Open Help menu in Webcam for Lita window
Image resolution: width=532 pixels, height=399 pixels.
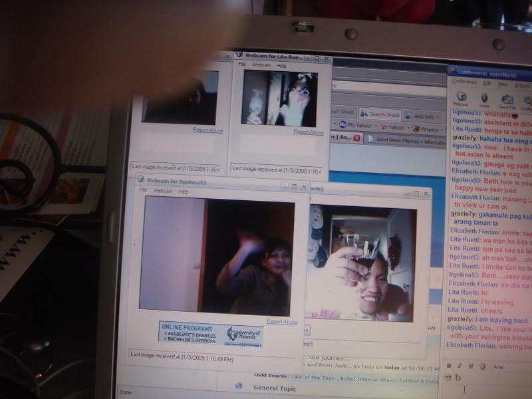click(281, 66)
